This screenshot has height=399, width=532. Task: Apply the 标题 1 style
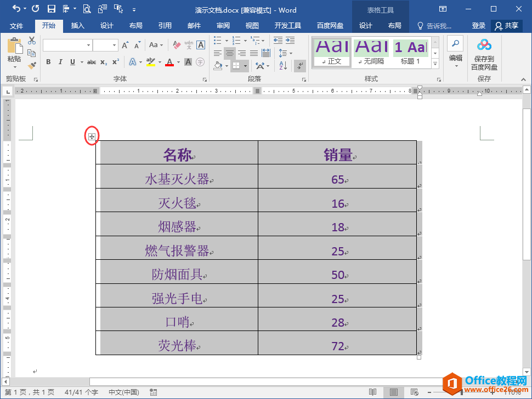click(411, 53)
